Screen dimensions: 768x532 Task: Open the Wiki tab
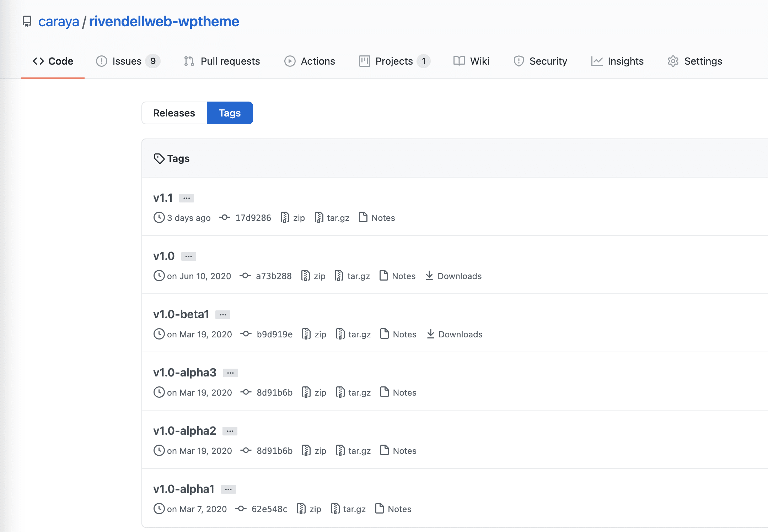click(x=471, y=61)
